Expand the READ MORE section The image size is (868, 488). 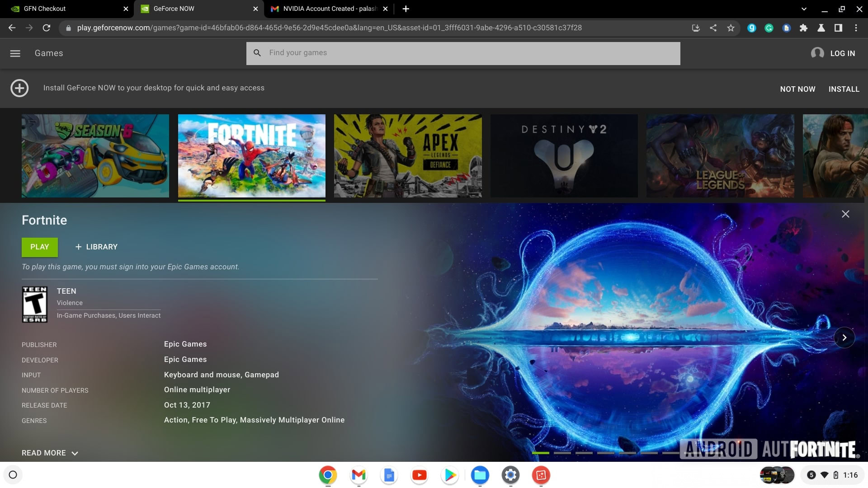50,453
